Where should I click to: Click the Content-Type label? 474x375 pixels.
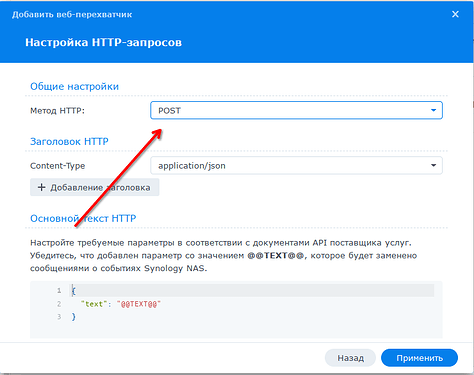[x=57, y=166]
